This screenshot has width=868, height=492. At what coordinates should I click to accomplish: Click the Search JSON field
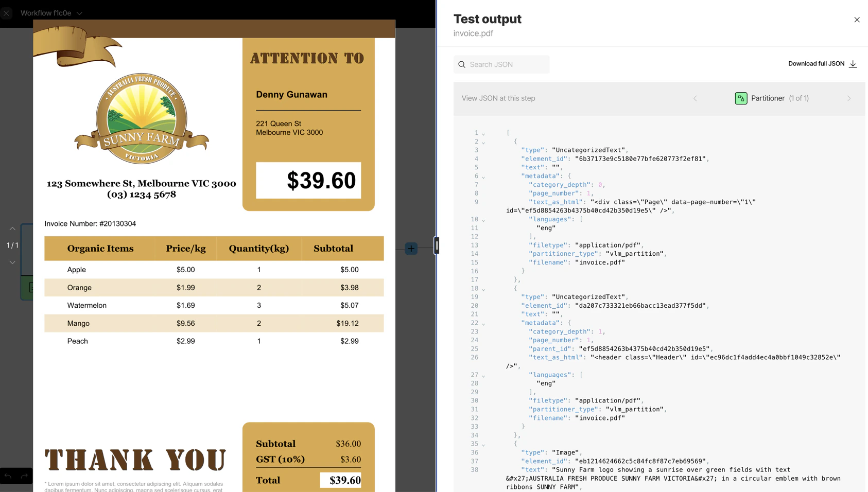coord(501,64)
